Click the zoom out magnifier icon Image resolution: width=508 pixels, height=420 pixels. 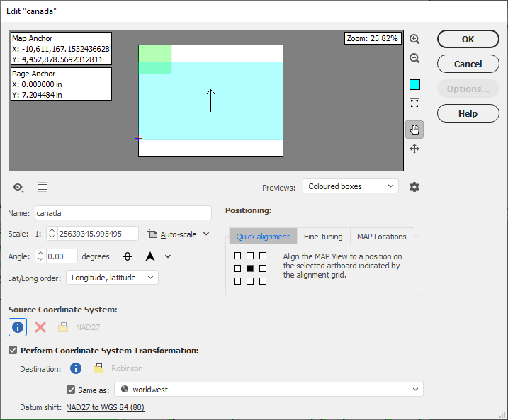[414, 58]
